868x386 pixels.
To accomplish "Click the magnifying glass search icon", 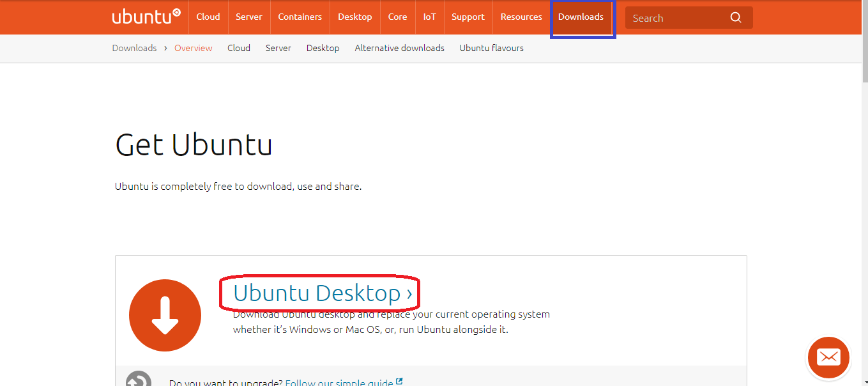I will [x=735, y=17].
